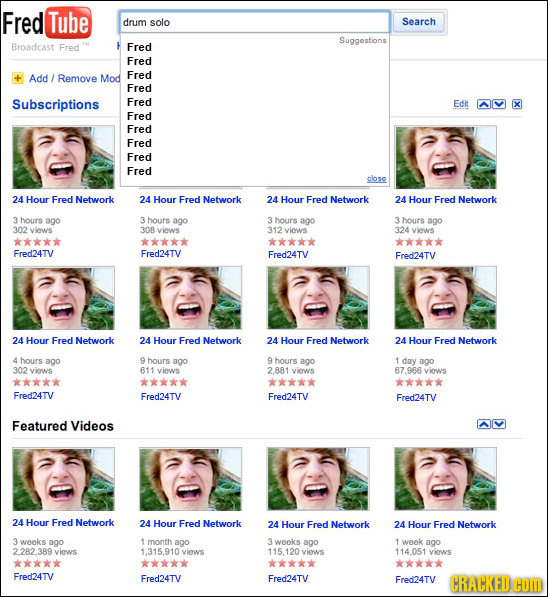Click thumbnail of video with 115,120 views
Viewport: 548px width, 597px height.
click(318, 479)
